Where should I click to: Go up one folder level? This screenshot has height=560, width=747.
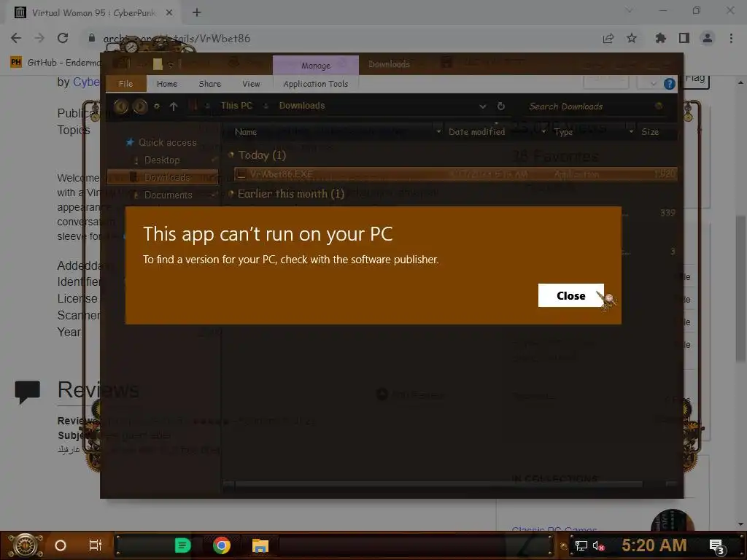tap(174, 106)
